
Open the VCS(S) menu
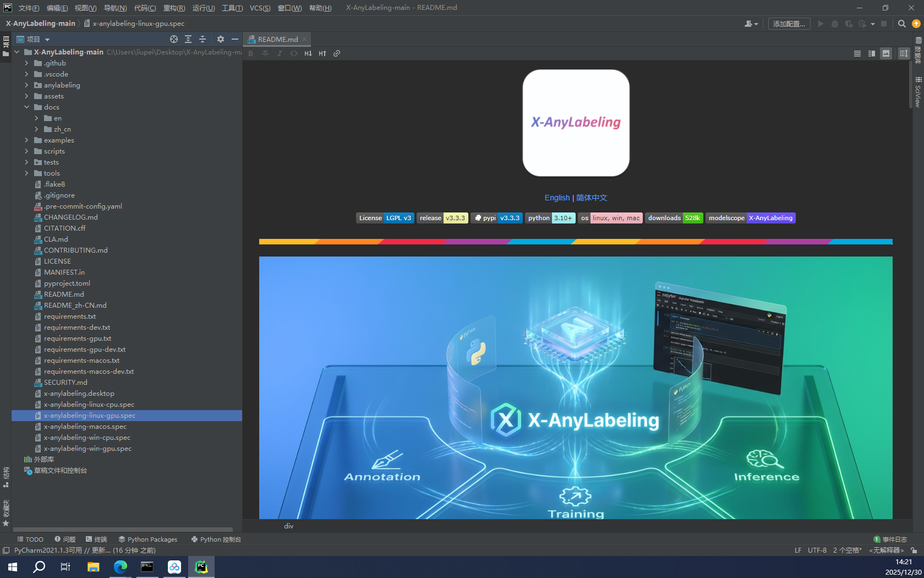click(260, 8)
